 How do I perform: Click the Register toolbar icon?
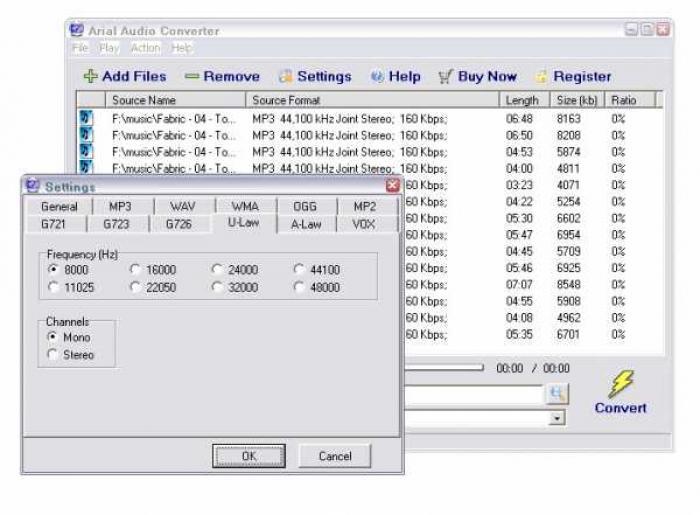541,77
